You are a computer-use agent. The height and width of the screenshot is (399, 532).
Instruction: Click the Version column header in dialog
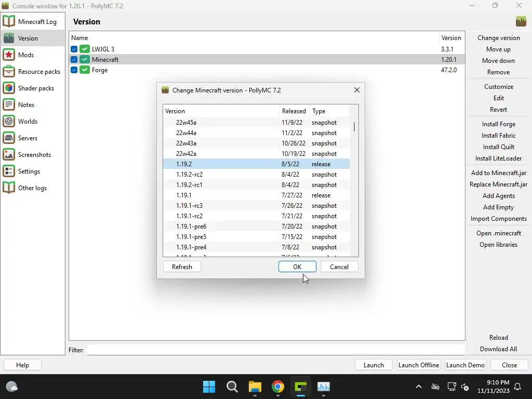click(221, 111)
